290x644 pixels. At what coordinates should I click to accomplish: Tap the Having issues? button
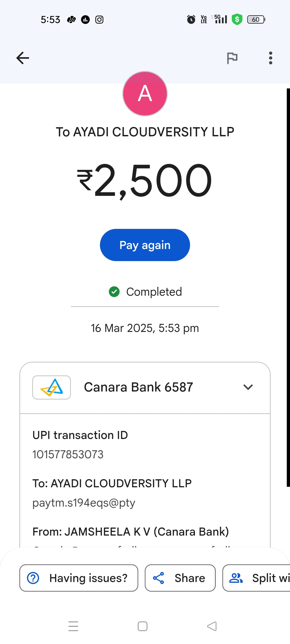(x=79, y=578)
